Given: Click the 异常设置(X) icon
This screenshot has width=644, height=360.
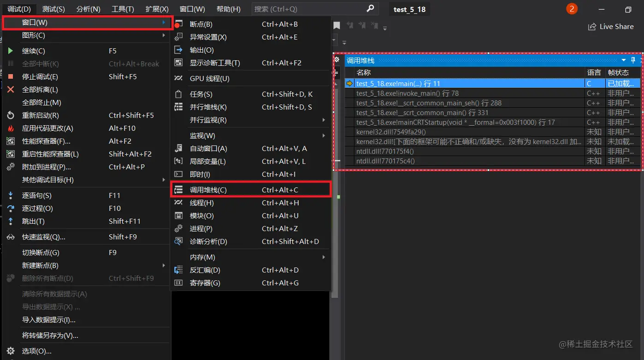Looking at the screenshot, I should [178, 37].
